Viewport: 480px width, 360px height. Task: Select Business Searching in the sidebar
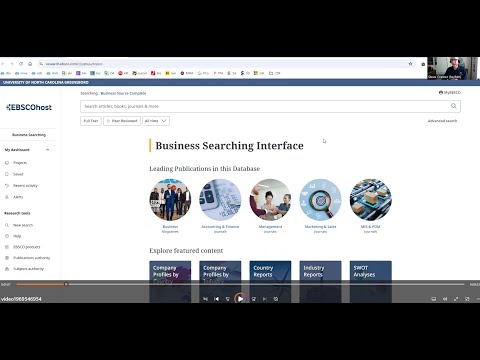tap(29, 135)
